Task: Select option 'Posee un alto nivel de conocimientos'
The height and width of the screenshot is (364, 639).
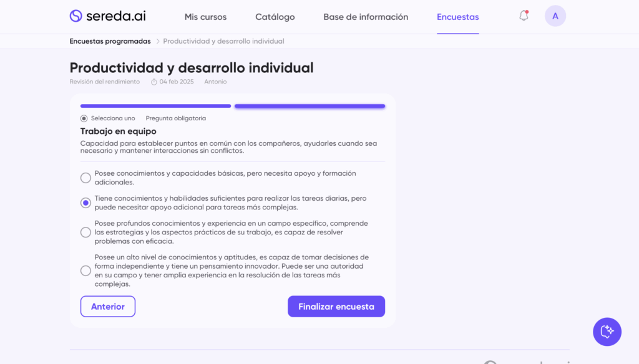Action: pyautogui.click(x=85, y=271)
